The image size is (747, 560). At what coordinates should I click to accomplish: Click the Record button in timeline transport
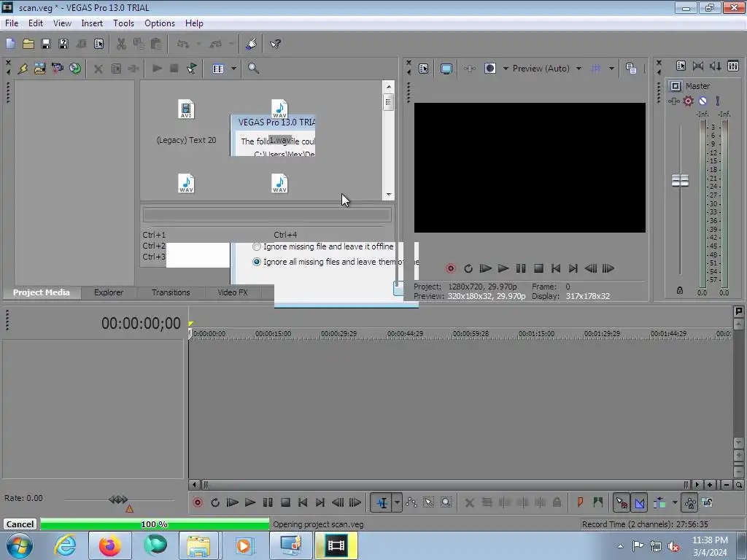[197, 502]
